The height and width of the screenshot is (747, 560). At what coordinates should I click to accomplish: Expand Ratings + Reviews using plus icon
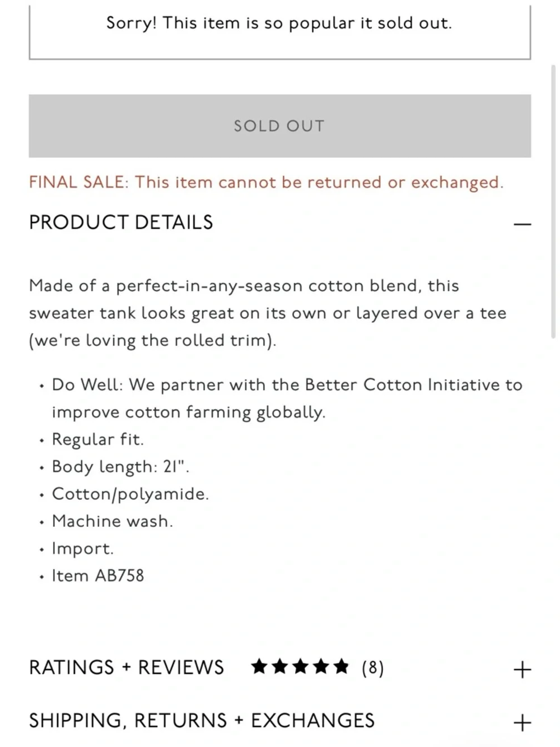[522, 669]
